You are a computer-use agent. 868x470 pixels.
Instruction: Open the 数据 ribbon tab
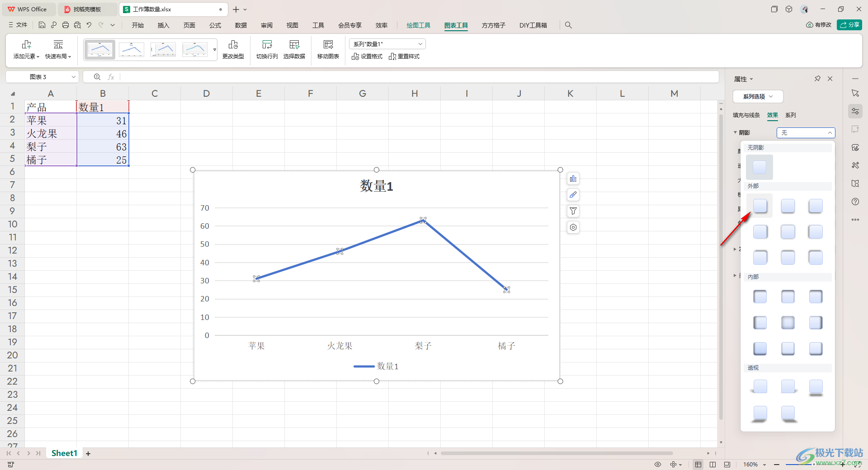click(x=241, y=25)
